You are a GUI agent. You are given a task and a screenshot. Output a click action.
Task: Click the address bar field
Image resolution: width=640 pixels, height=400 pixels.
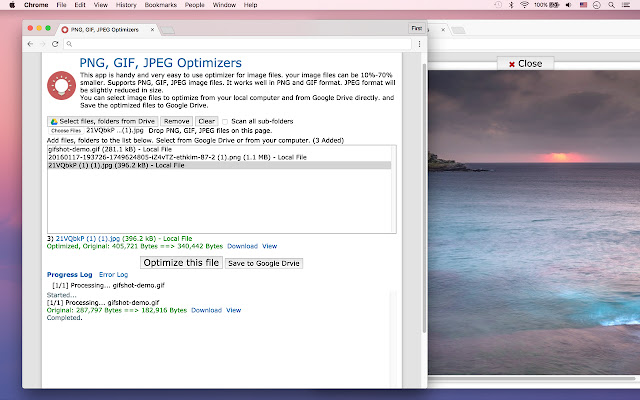pyautogui.click(x=238, y=44)
